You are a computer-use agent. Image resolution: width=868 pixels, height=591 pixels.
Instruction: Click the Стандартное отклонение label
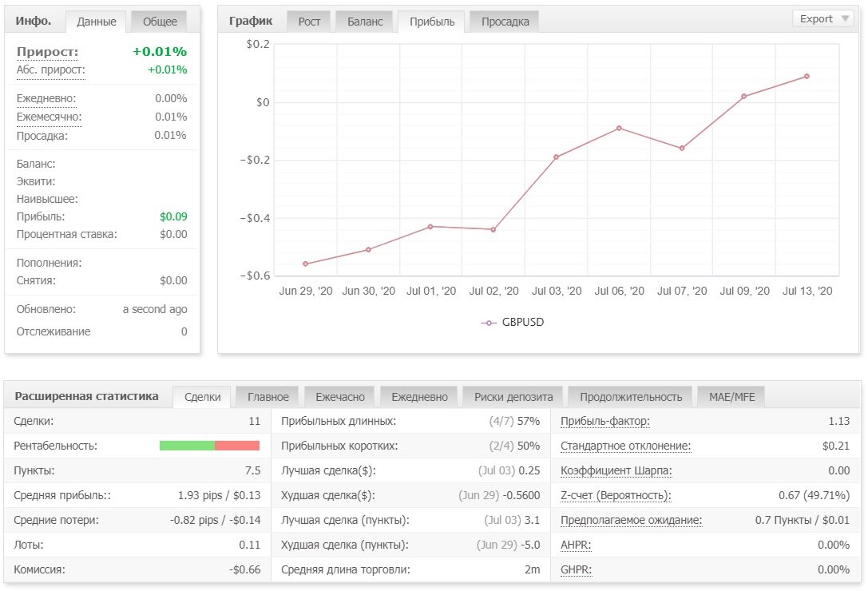tap(625, 446)
